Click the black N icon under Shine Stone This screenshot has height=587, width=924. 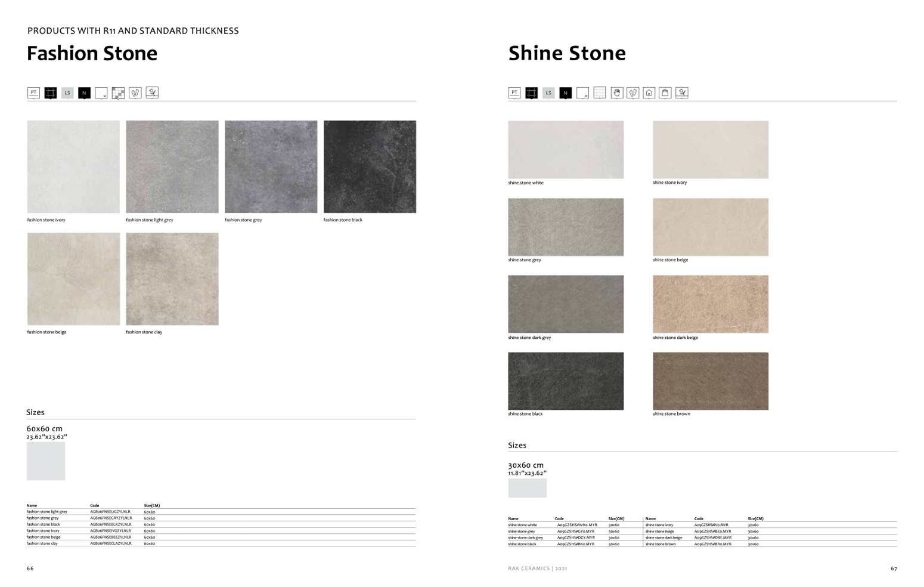point(565,93)
